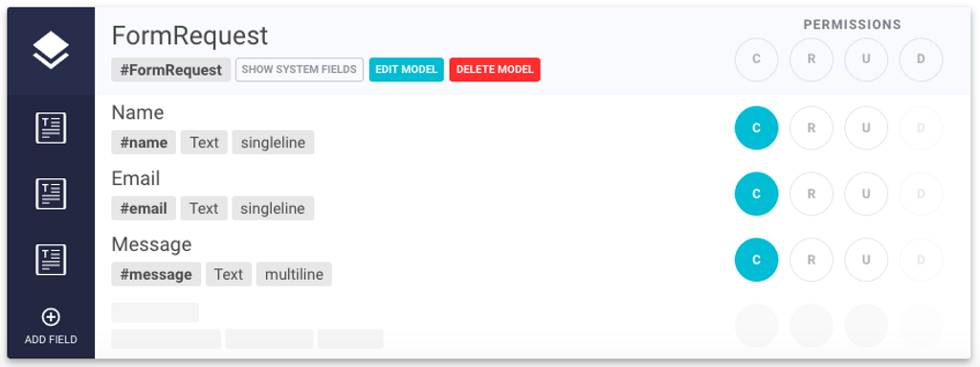This screenshot has height=367, width=980.
Task: Click the stacked layers model icon
Action: pos(51,51)
